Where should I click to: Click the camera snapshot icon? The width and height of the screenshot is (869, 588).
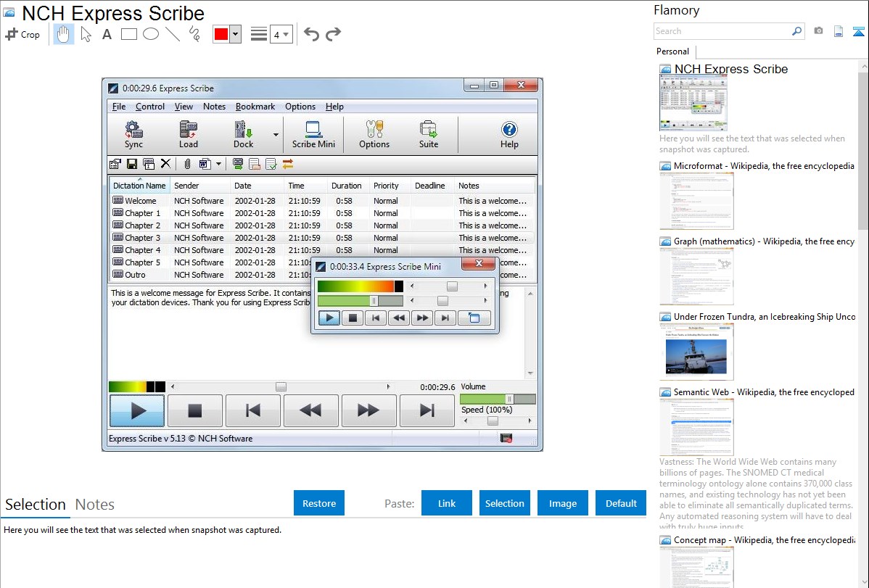pyautogui.click(x=818, y=31)
